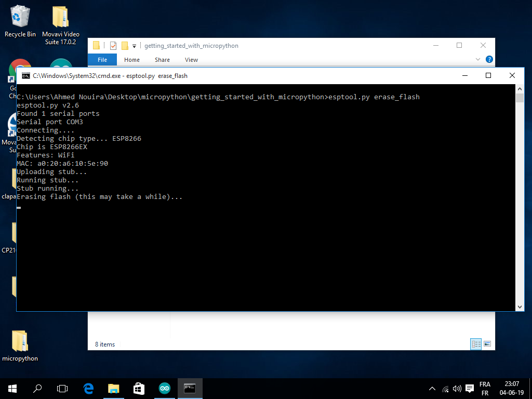Open the clock showing 23:07

point(512,389)
